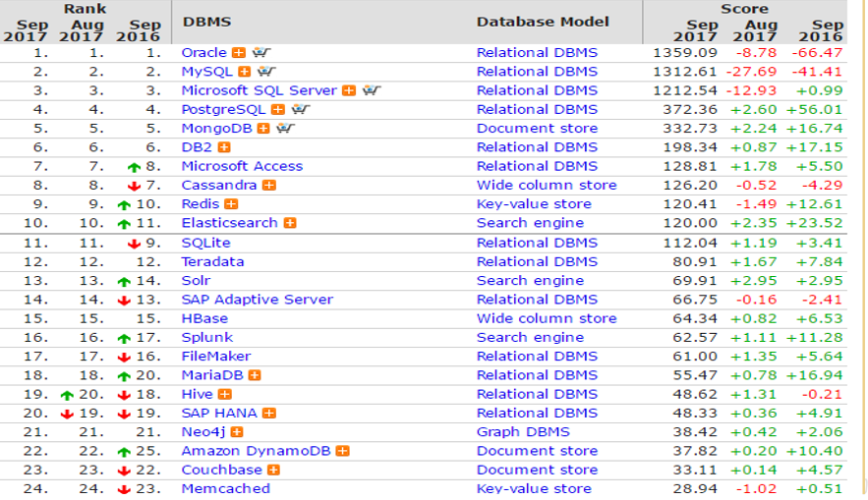Open the FileMaker link
This screenshot has height=500, width=868.
pyautogui.click(x=216, y=357)
